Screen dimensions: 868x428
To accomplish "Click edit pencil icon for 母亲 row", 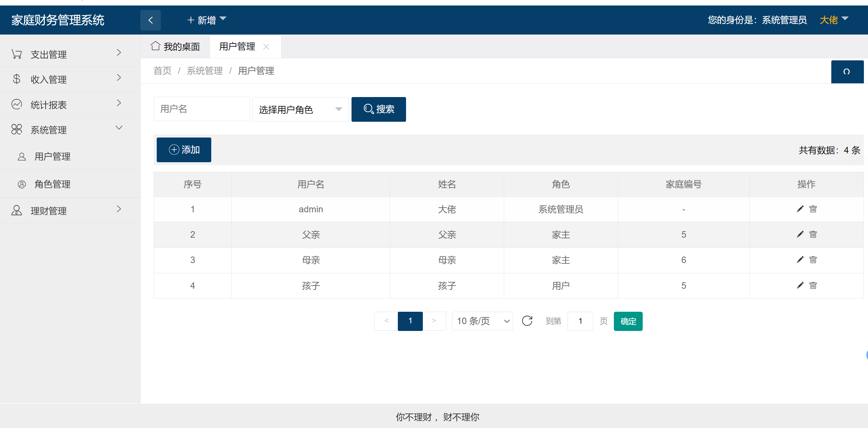I will (x=800, y=260).
